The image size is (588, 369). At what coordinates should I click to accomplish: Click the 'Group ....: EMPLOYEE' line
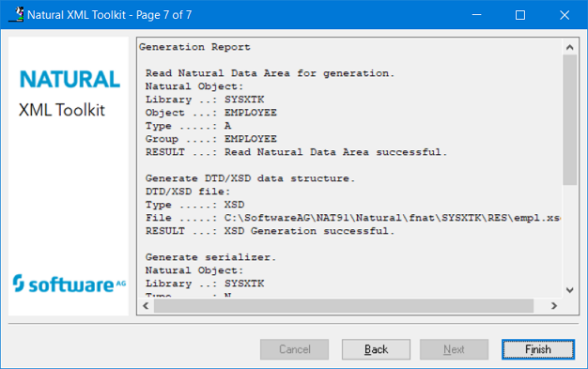211,139
